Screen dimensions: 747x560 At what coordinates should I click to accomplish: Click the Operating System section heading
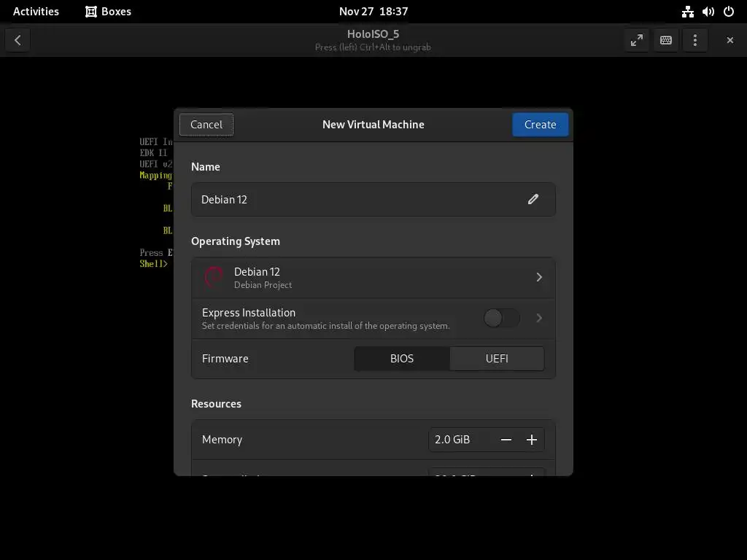tap(236, 241)
